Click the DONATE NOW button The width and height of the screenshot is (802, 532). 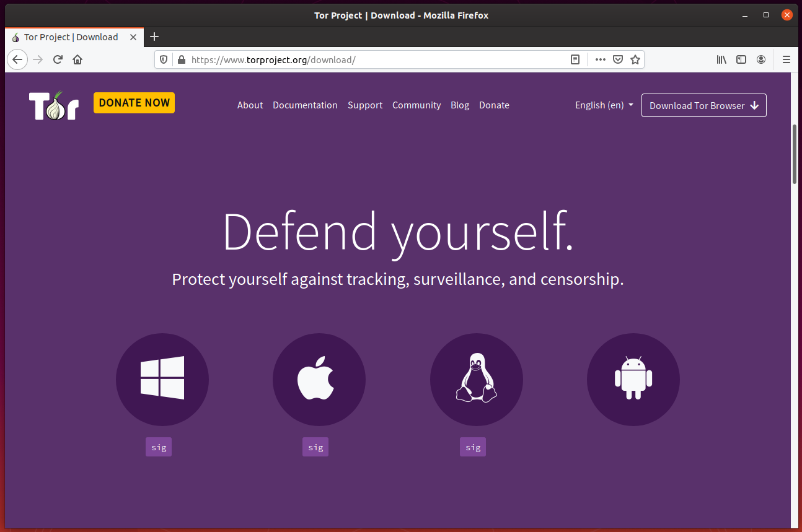pyautogui.click(x=134, y=103)
